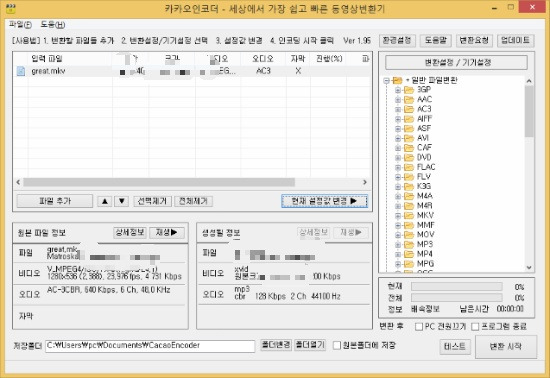Click 전체제거 to remove all files
This screenshot has height=378, width=550.
click(x=193, y=201)
